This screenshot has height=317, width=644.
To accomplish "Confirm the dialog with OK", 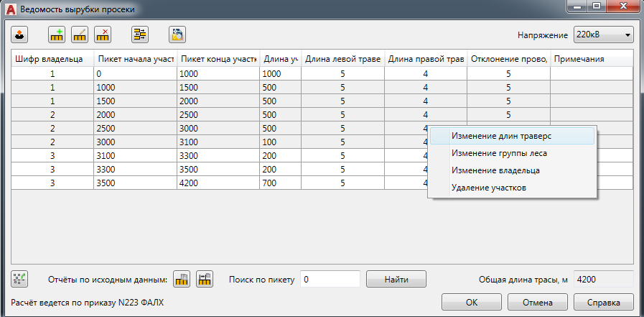I will 471,302.
